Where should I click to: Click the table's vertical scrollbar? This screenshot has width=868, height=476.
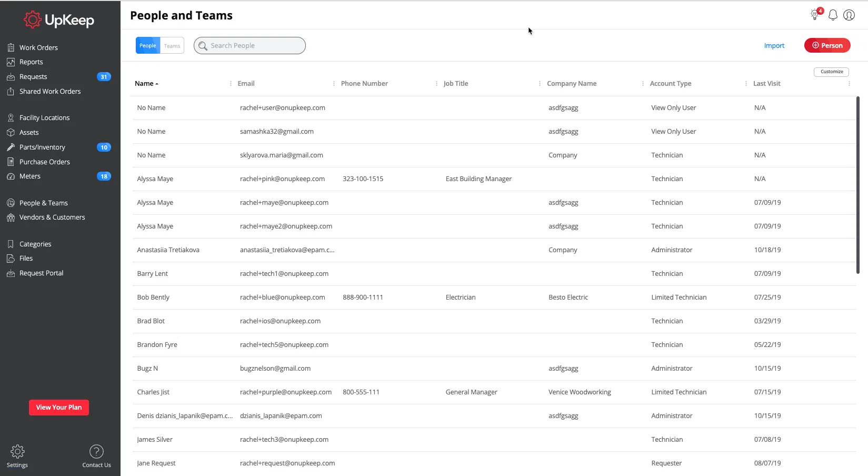pos(857,184)
